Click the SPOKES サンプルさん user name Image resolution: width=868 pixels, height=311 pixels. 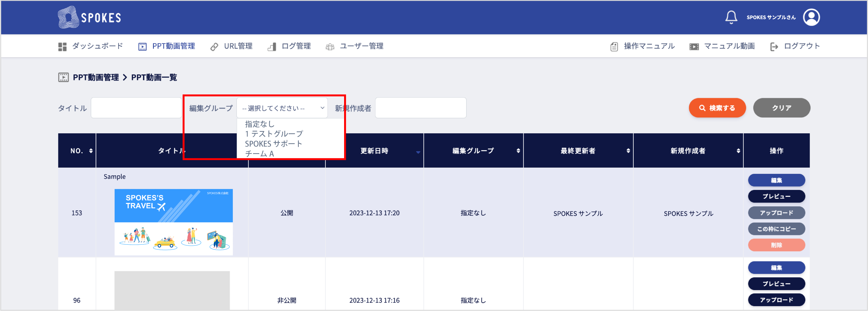click(771, 17)
